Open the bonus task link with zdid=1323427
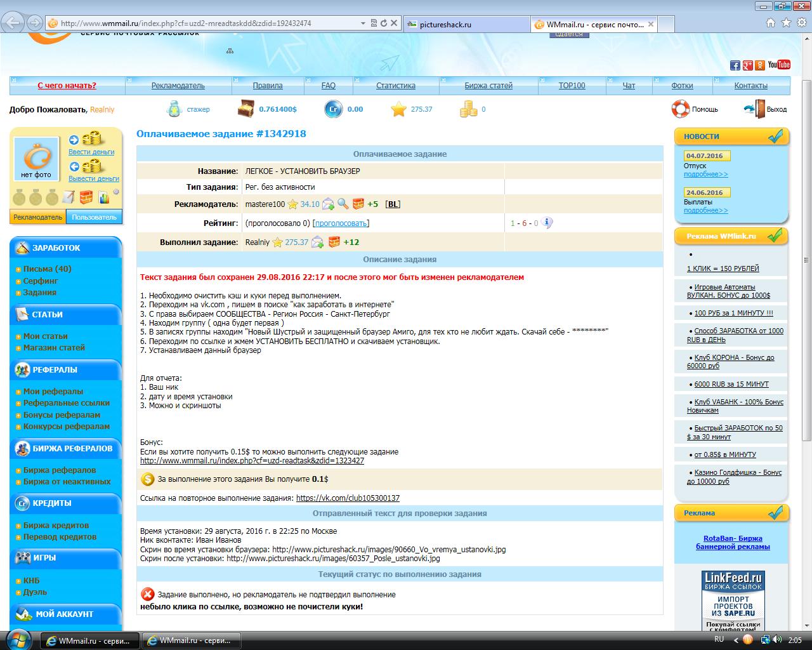Screen dimensions: 812x650 click(x=252, y=461)
